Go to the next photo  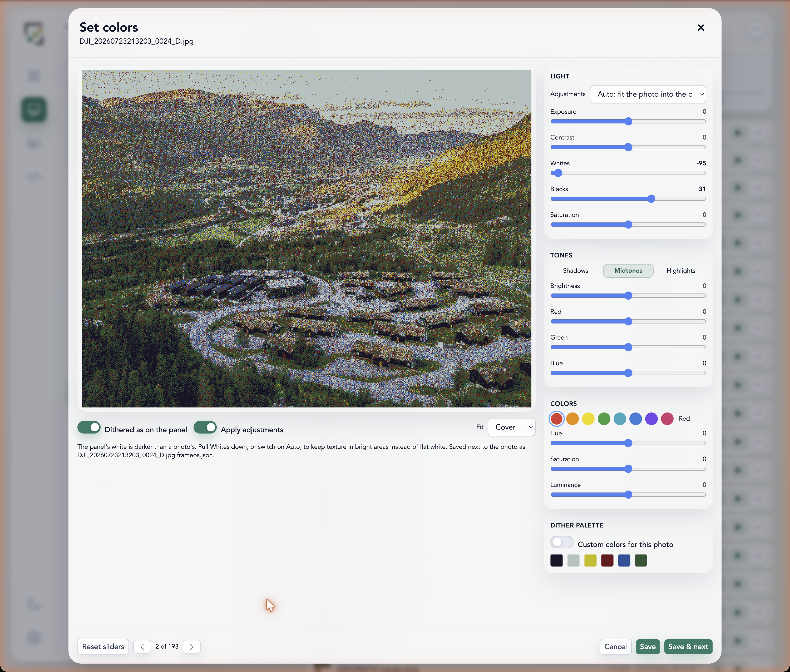point(192,646)
